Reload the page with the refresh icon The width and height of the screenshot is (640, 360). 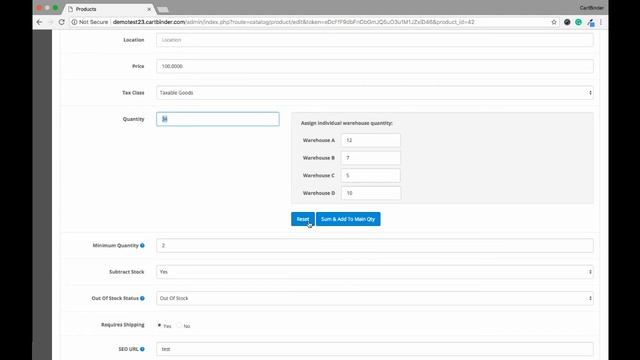pos(62,22)
